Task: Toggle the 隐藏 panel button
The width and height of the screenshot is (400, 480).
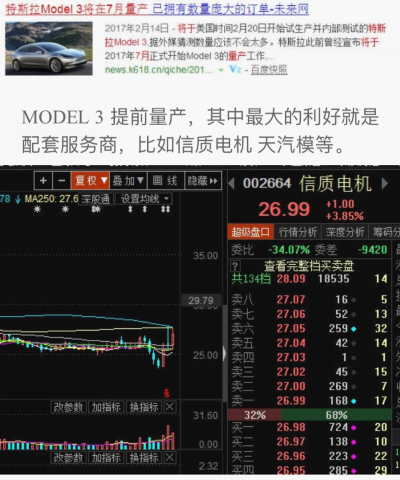Action: click(203, 181)
